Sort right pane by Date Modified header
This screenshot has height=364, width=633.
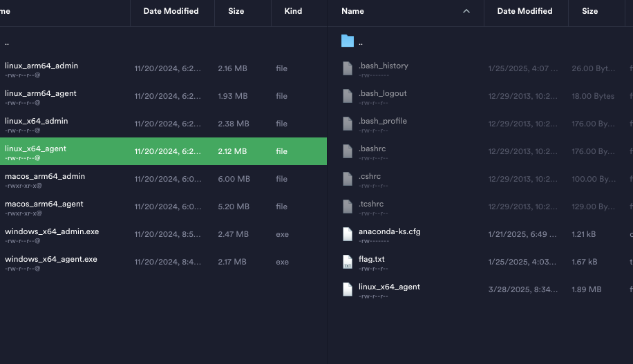pos(525,11)
